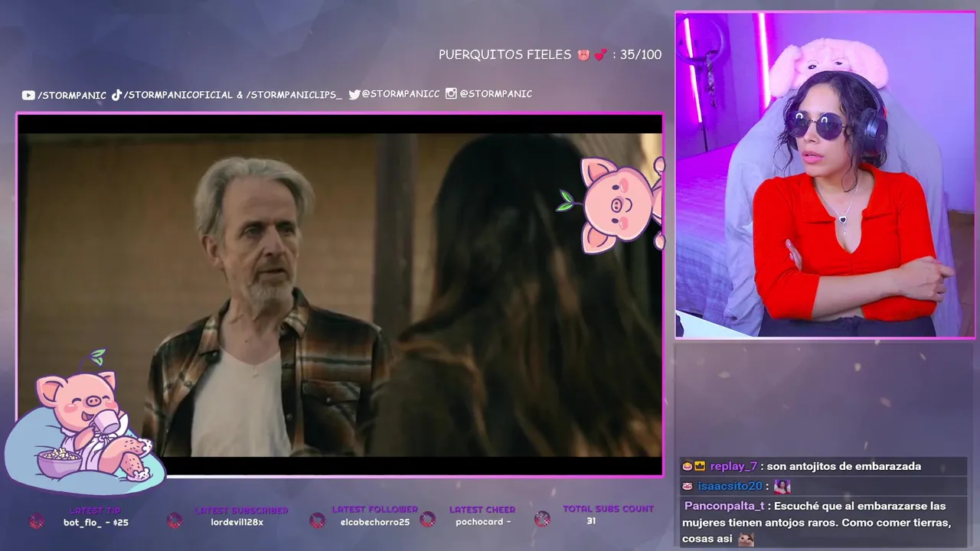Click the pig badge next to isaacsito20
Image resolution: width=980 pixels, height=551 pixels.
pyautogui.click(x=688, y=486)
